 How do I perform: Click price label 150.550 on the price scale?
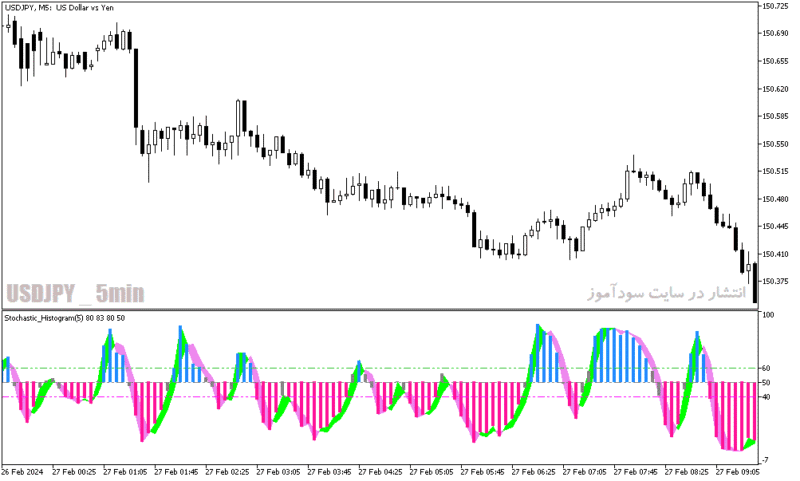pos(776,144)
